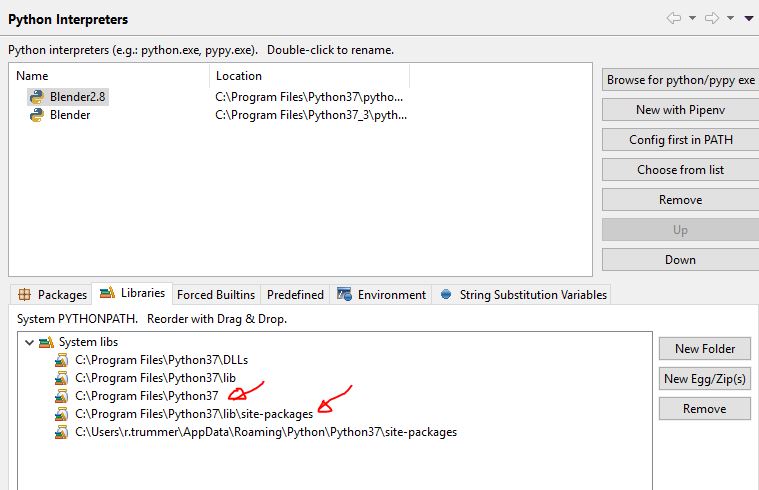The image size is (759, 490).
Task: Collapse the System libs tree node
Action: [x=29, y=342]
